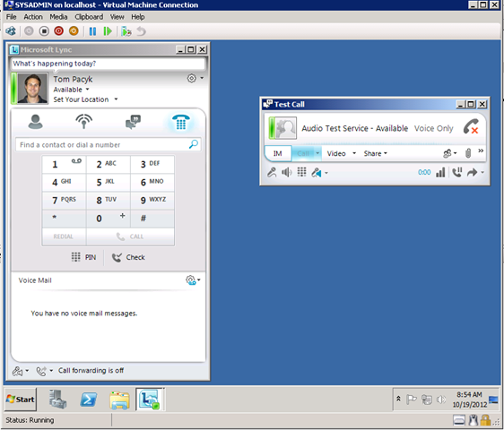Open PowerShell from the taskbar
504x430 pixels.
[89, 400]
